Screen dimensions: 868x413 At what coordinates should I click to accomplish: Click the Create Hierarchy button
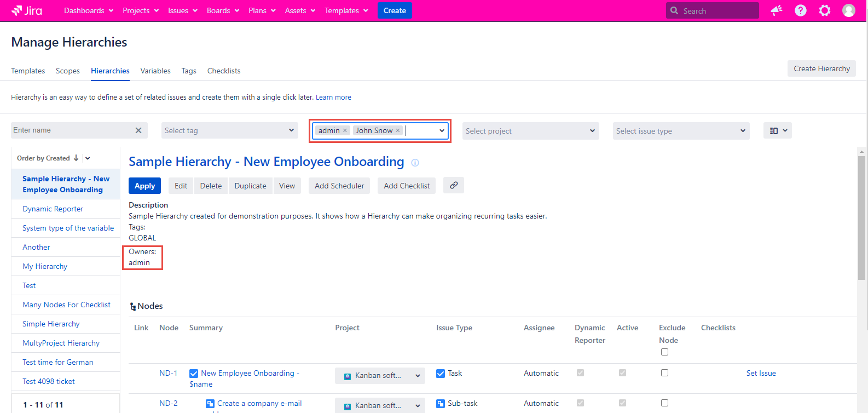click(x=821, y=68)
